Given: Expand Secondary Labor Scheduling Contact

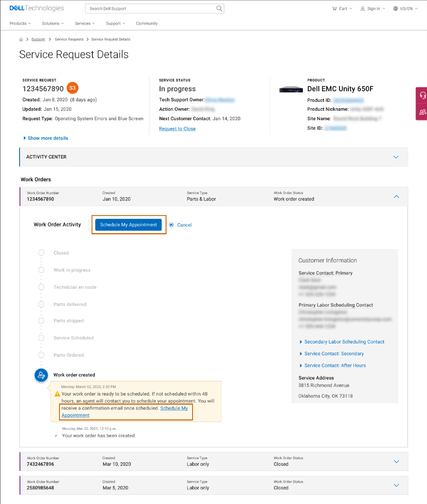Looking at the screenshot, I should coord(342,342).
